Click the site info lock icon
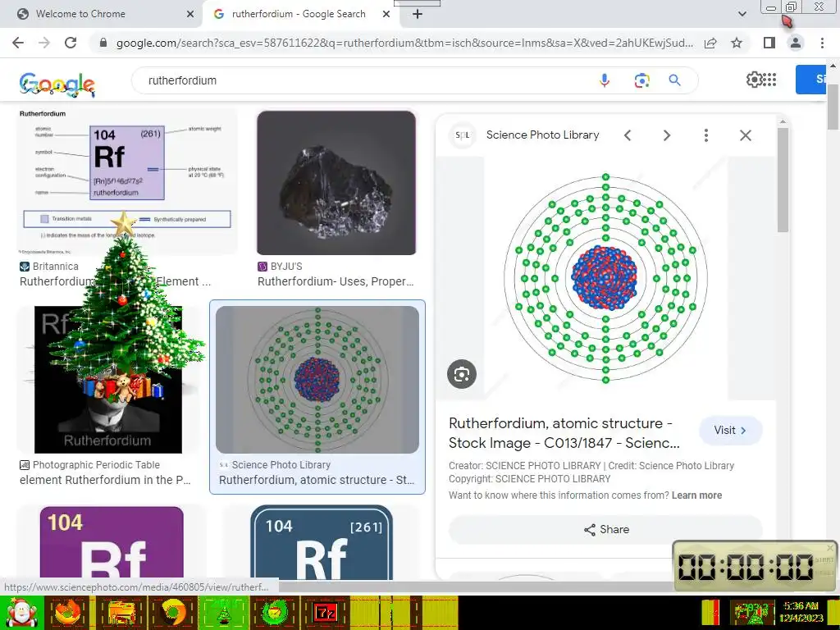Viewport: 840px width, 630px height. pos(103,43)
